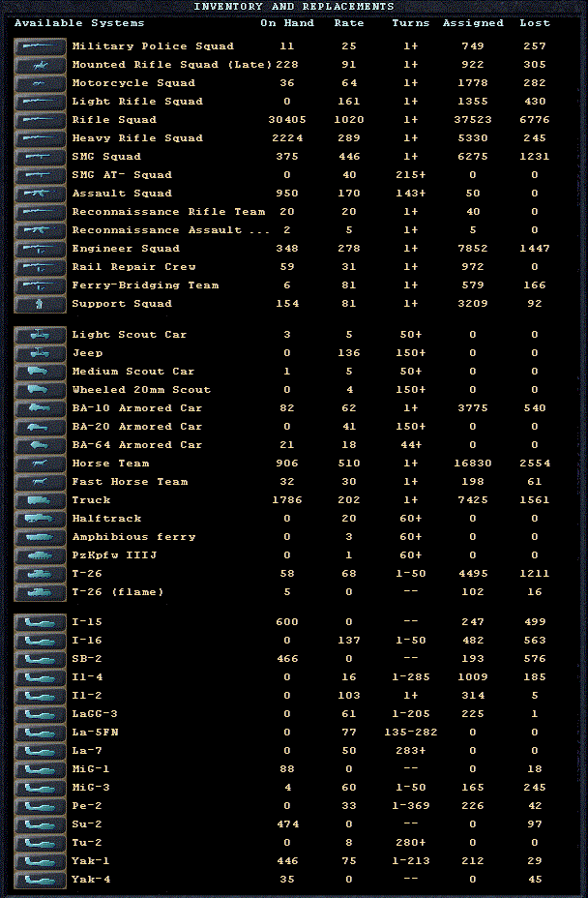Click the Su-2 row label

click(x=87, y=824)
